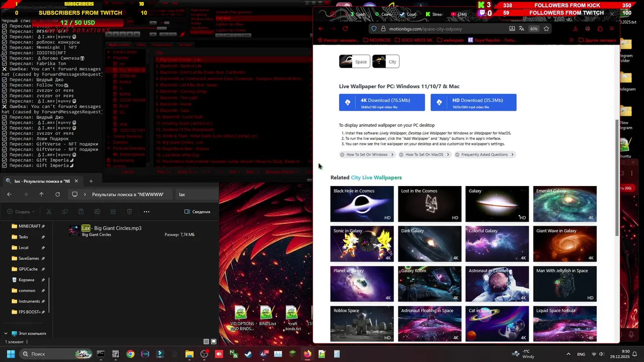
Task: Open Instruments folder in sidebar
Action: click(29, 301)
